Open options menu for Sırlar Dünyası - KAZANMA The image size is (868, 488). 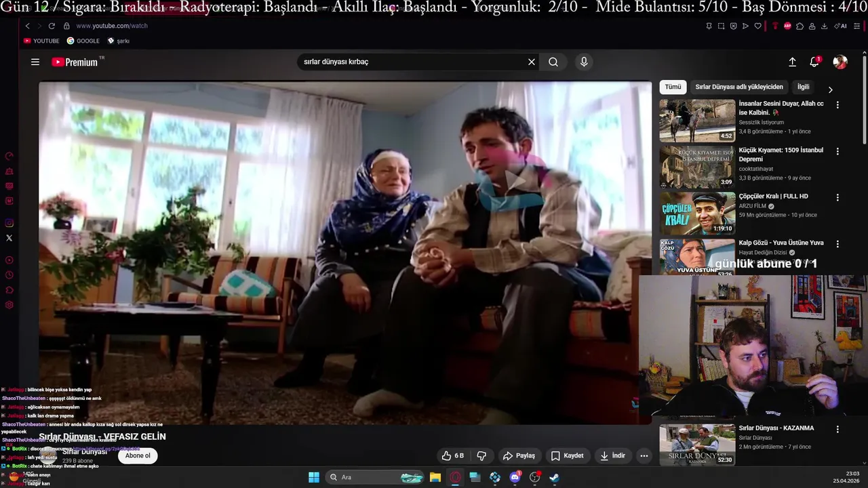837,429
